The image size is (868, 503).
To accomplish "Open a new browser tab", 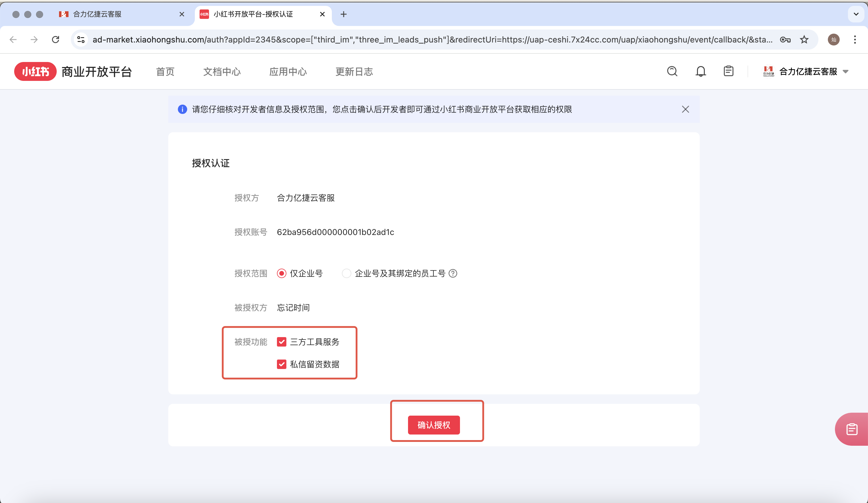I will click(343, 14).
